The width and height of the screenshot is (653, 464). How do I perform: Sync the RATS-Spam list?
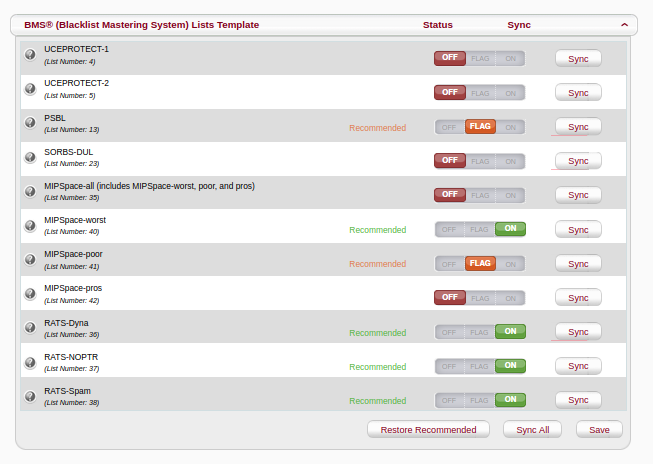pos(578,400)
